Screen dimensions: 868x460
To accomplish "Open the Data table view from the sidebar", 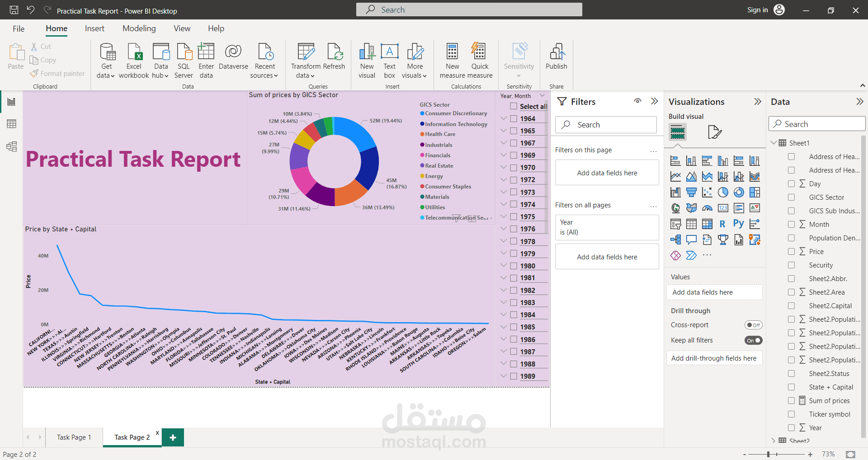I will [x=12, y=124].
